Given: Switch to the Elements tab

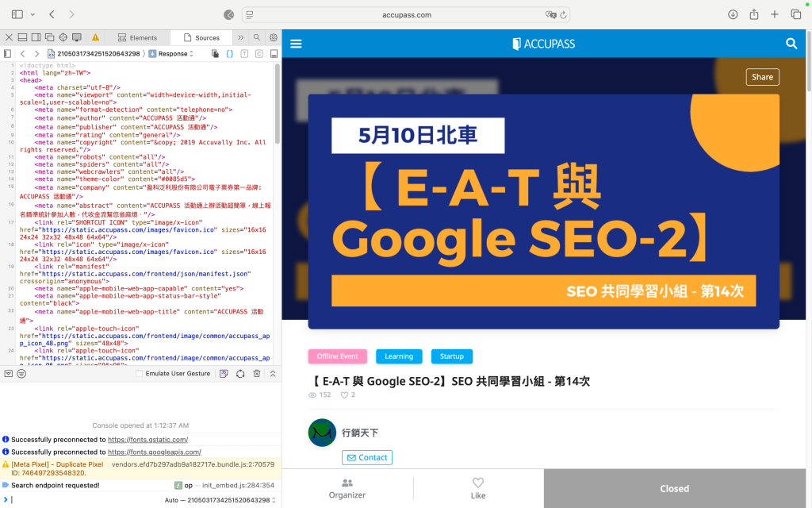Looking at the screenshot, I should tap(137, 38).
